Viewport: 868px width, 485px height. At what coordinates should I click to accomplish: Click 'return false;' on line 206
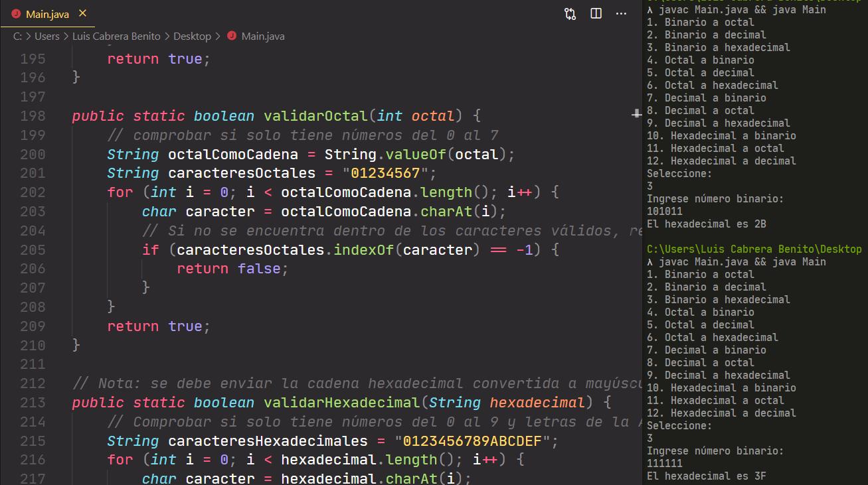233,269
